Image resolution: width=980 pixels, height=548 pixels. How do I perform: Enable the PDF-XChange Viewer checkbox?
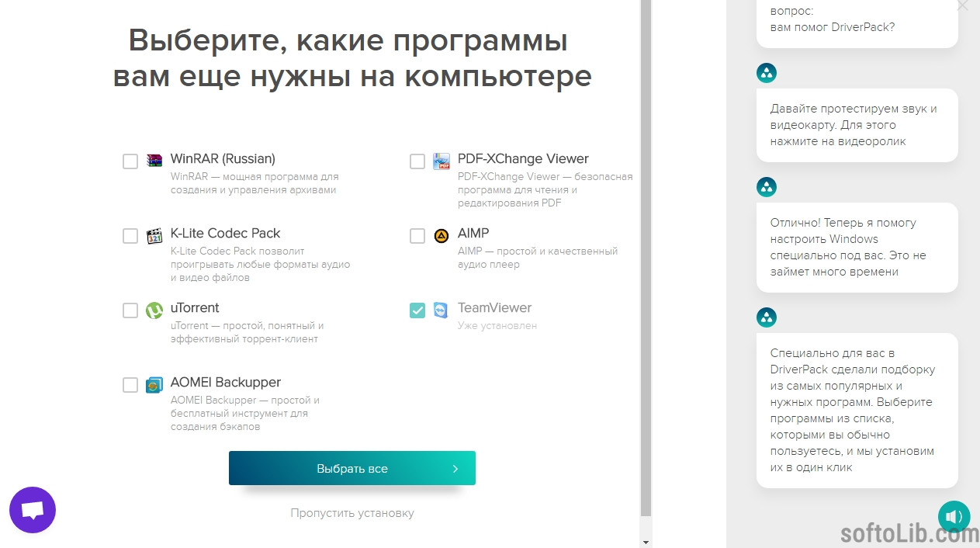pos(417,161)
